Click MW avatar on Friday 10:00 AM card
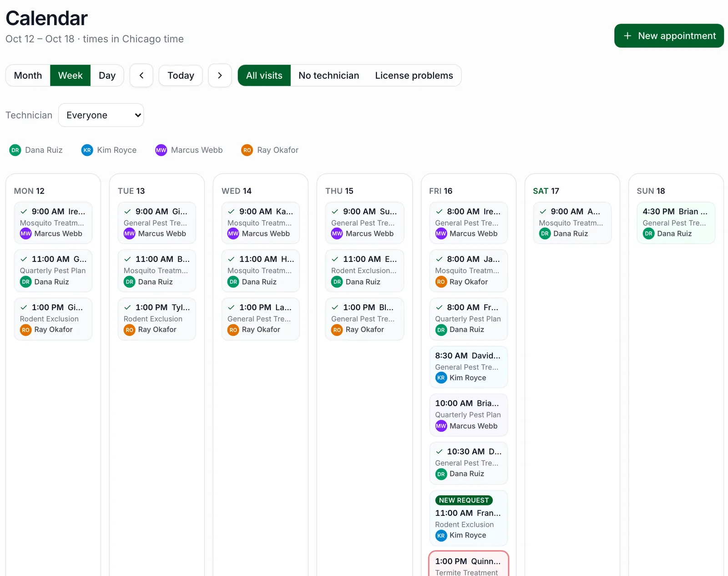The width and height of the screenshot is (728, 576). pyautogui.click(x=441, y=426)
